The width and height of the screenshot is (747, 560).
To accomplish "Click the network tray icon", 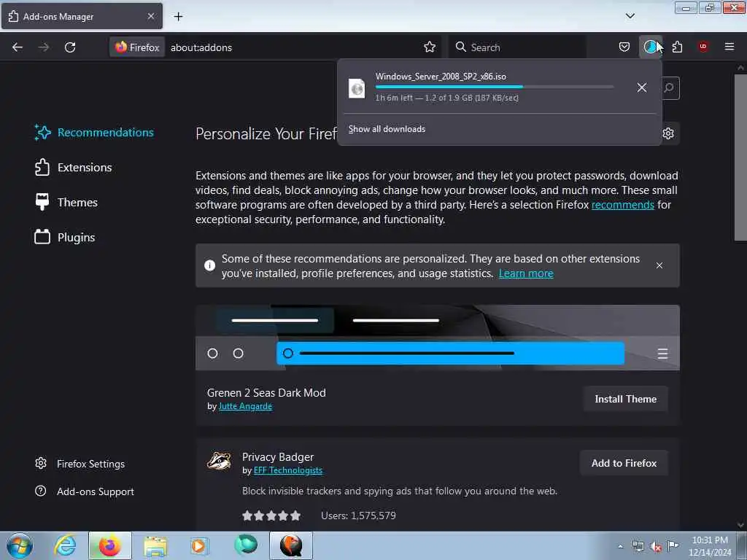I will (x=638, y=546).
